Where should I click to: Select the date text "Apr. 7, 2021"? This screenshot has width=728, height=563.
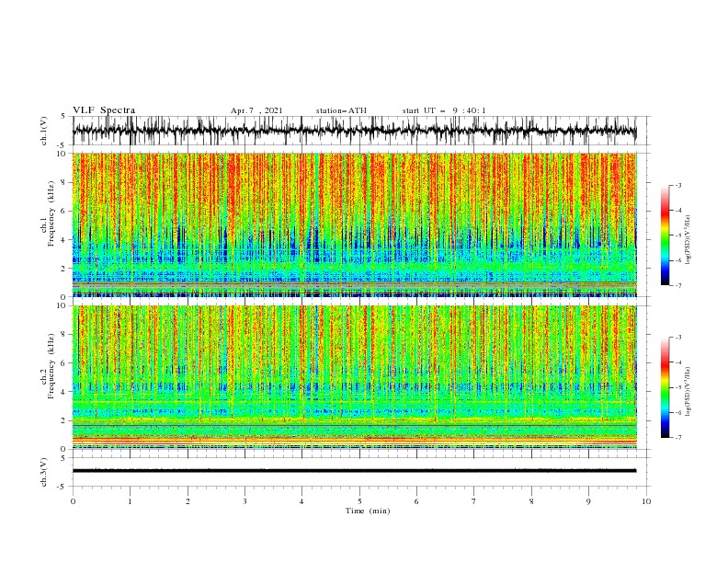pyautogui.click(x=256, y=110)
